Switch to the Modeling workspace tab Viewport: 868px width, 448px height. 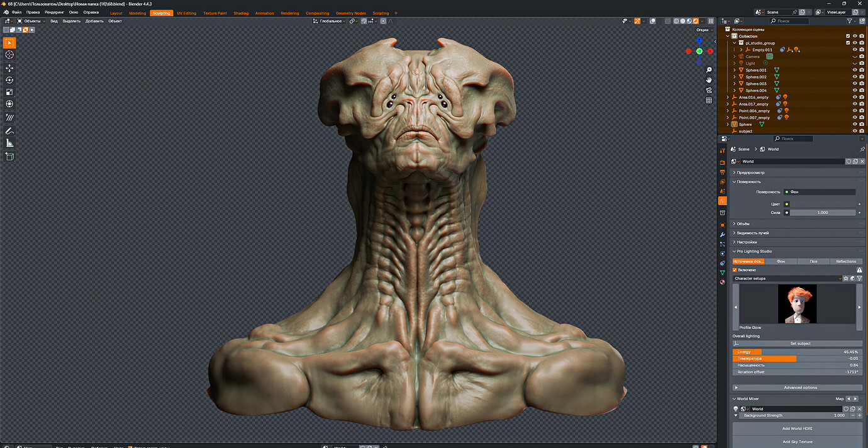pos(137,13)
